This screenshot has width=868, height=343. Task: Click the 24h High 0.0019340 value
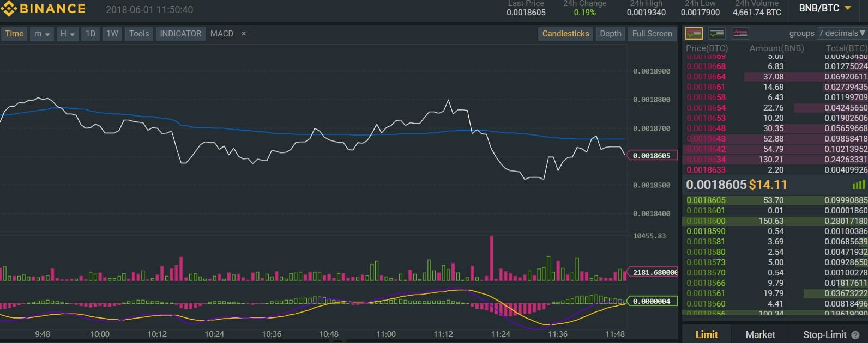[x=646, y=13]
